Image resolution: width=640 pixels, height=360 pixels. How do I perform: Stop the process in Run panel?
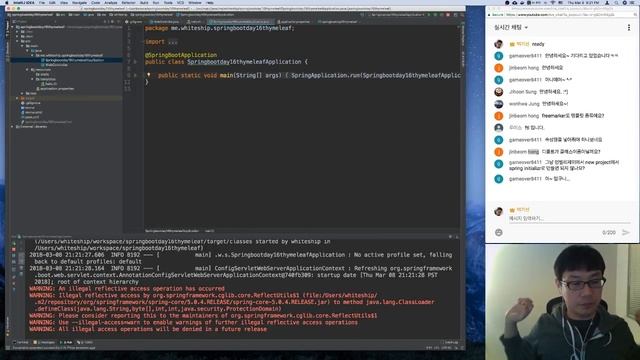pyautogui.click(x=14, y=249)
